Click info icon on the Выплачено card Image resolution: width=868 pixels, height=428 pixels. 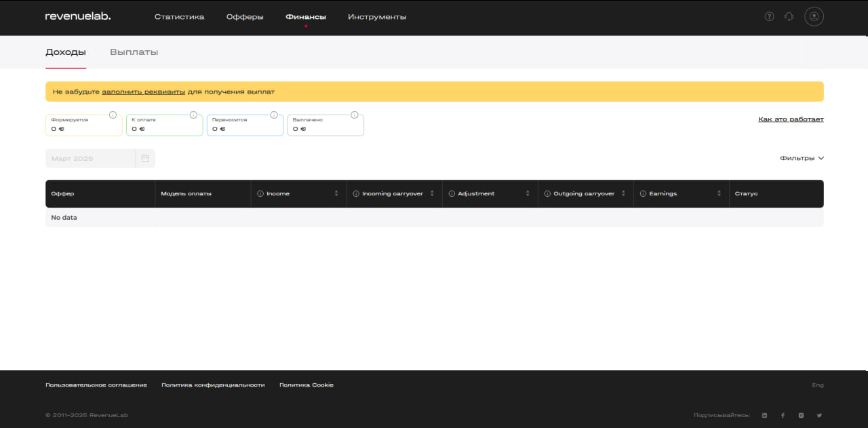(355, 115)
